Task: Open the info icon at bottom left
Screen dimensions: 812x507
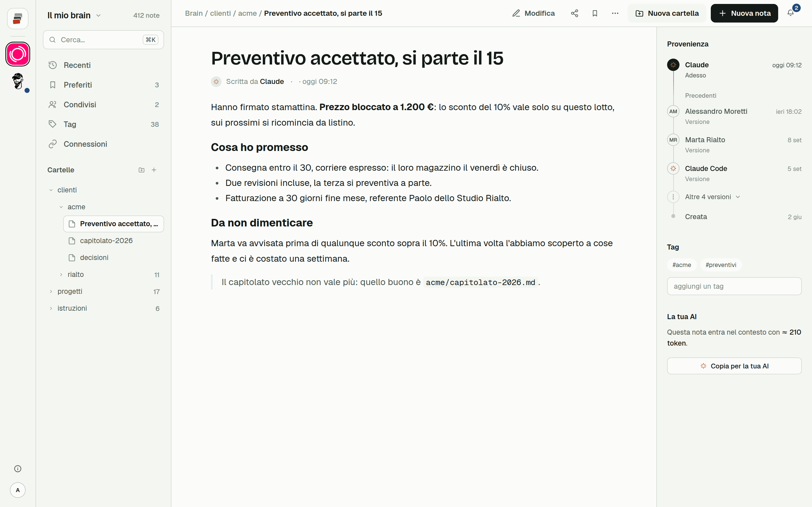Action: pos(18,468)
